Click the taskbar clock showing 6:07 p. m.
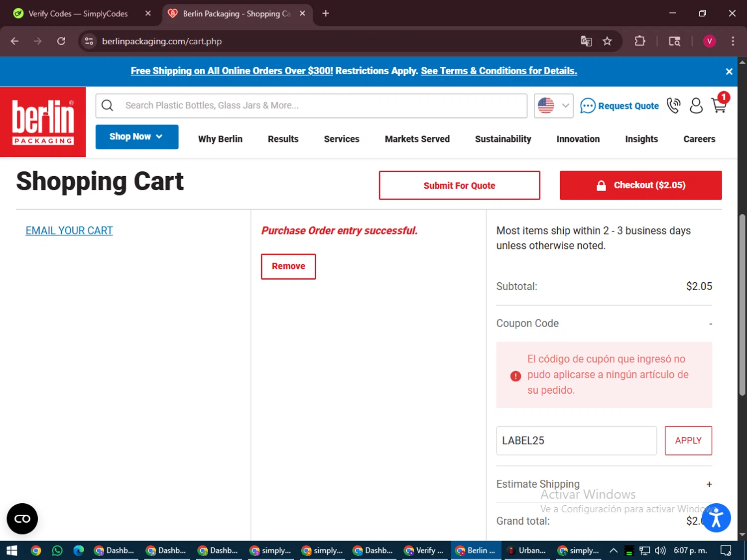This screenshot has height=560, width=747. pos(690,551)
